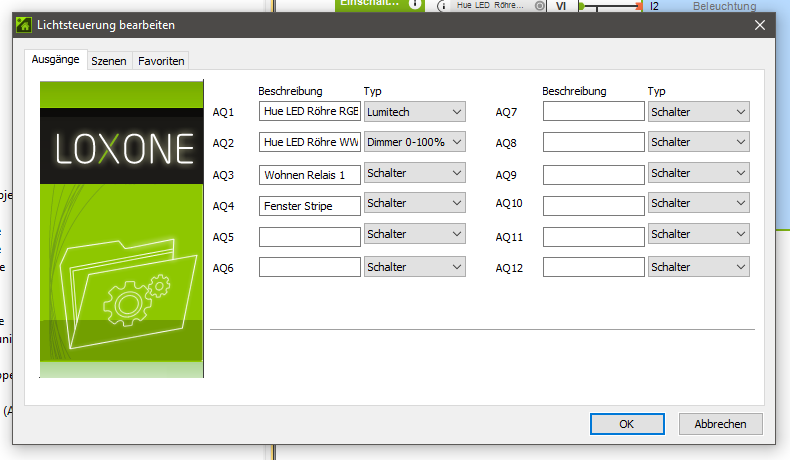The width and height of the screenshot is (790, 460).
Task: Click the Wohnen Relais 1 description field
Action: coord(310,175)
